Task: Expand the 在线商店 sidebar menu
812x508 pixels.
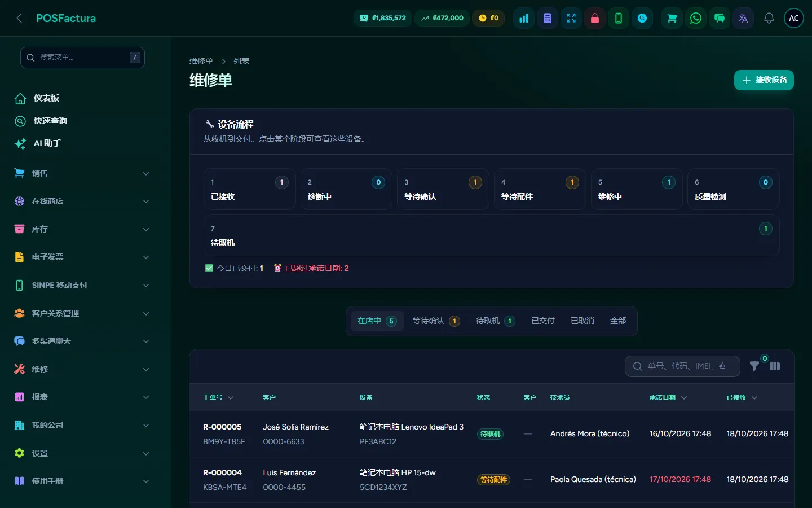Action: pos(82,201)
